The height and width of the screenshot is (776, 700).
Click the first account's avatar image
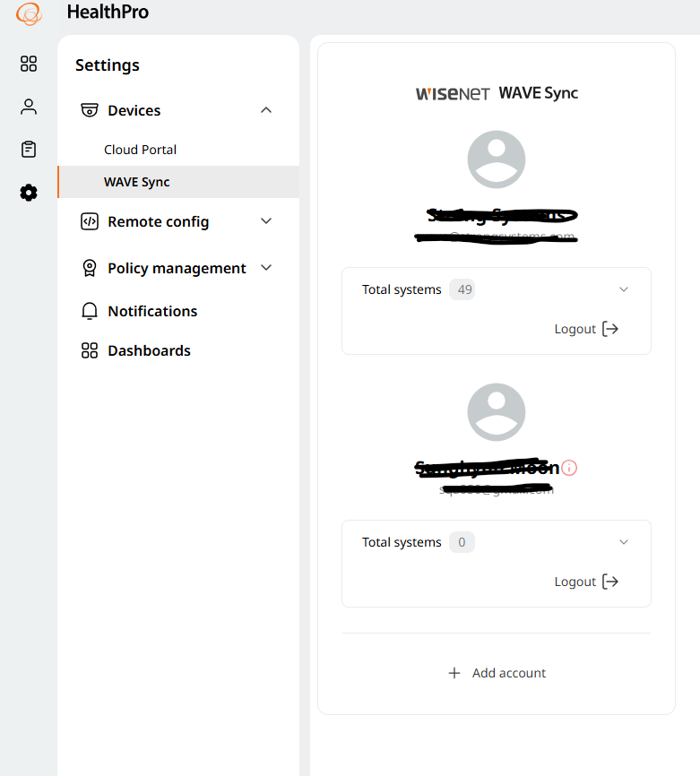tap(496, 159)
